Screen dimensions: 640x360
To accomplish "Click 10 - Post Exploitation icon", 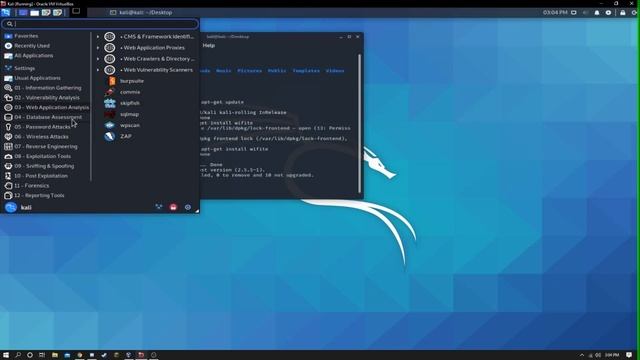I will click(x=8, y=176).
